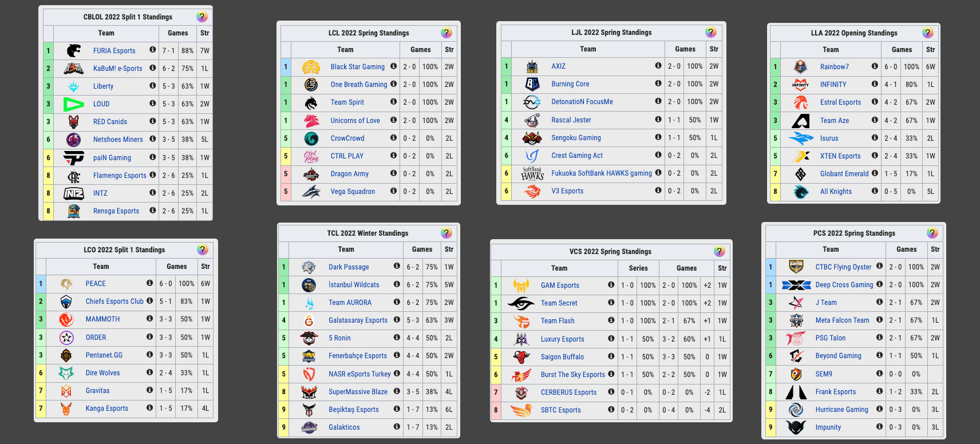980x444 pixels.
Task: Expand info icon for Estral Esports
Action: click(x=875, y=101)
